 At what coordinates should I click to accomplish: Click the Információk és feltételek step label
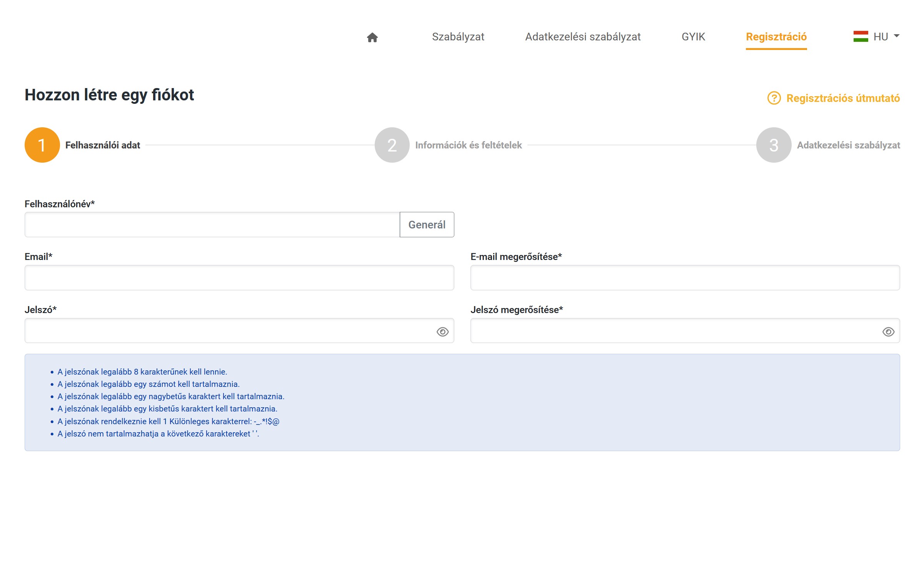click(x=469, y=145)
